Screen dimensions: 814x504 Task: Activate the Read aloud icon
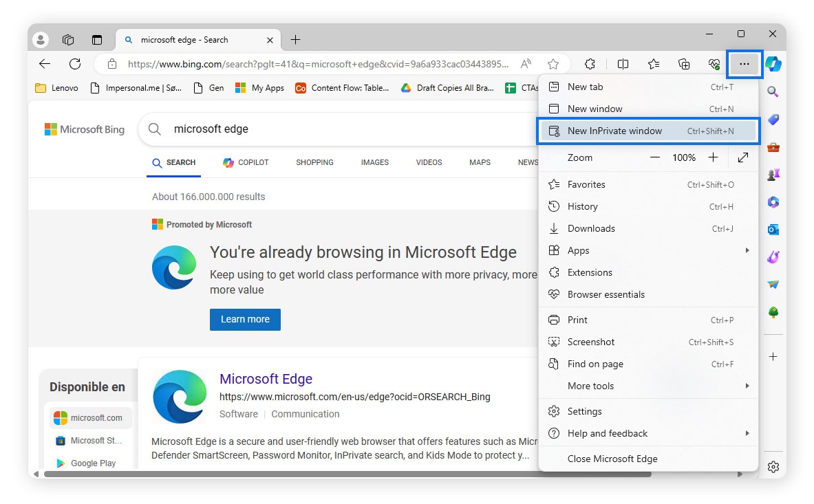pos(526,64)
